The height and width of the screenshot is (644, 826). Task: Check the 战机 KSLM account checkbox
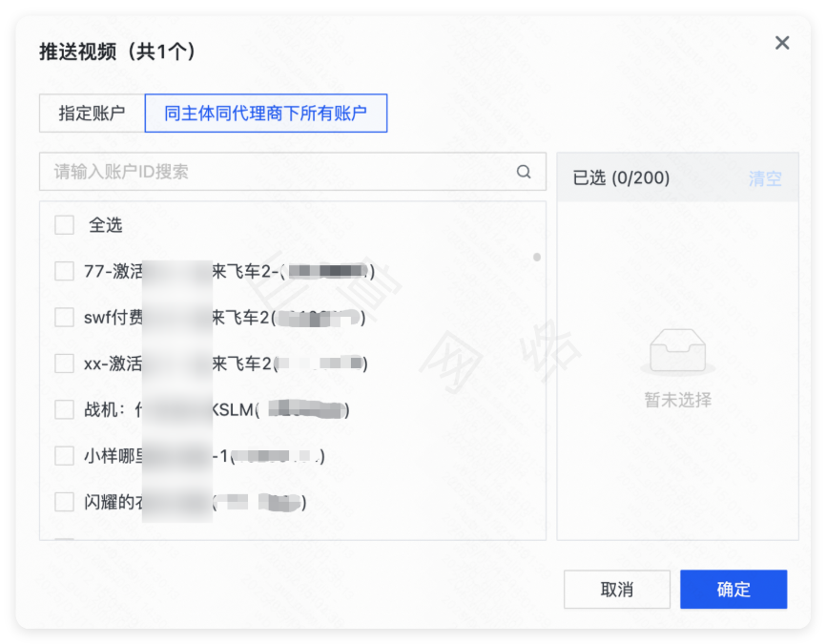pyautogui.click(x=63, y=409)
